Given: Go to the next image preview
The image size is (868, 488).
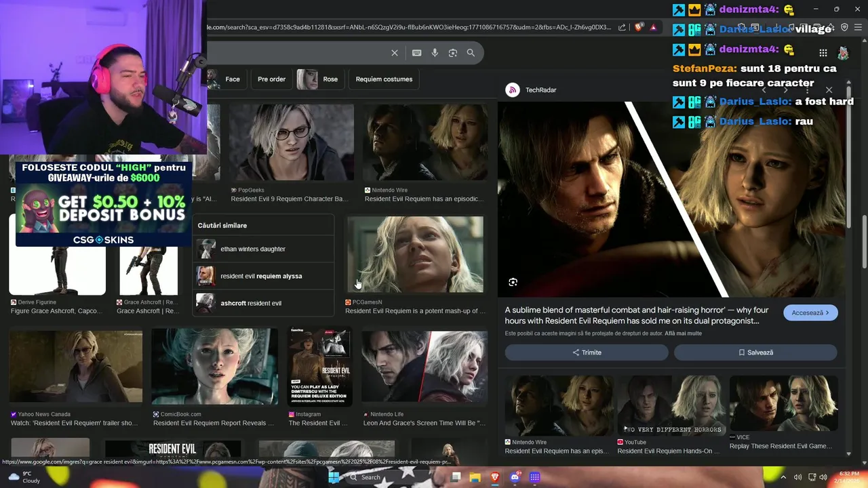Looking at the screenshot, I should point(786,89).
